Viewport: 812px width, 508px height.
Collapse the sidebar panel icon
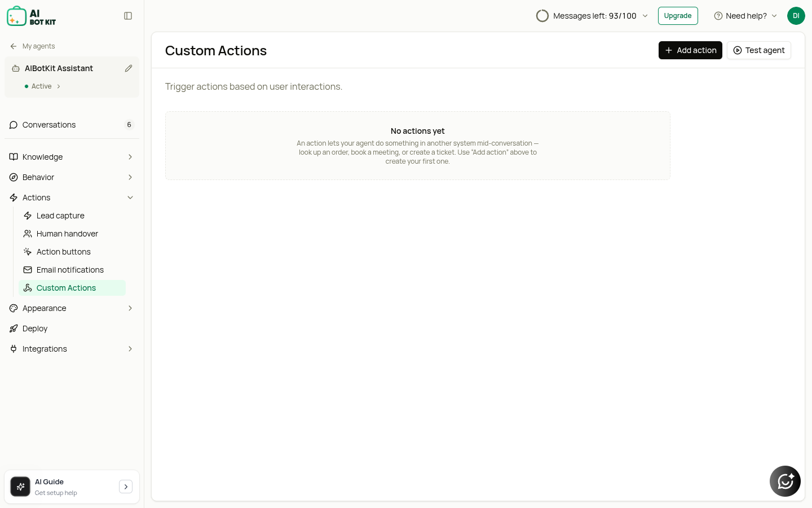[128, 16]
